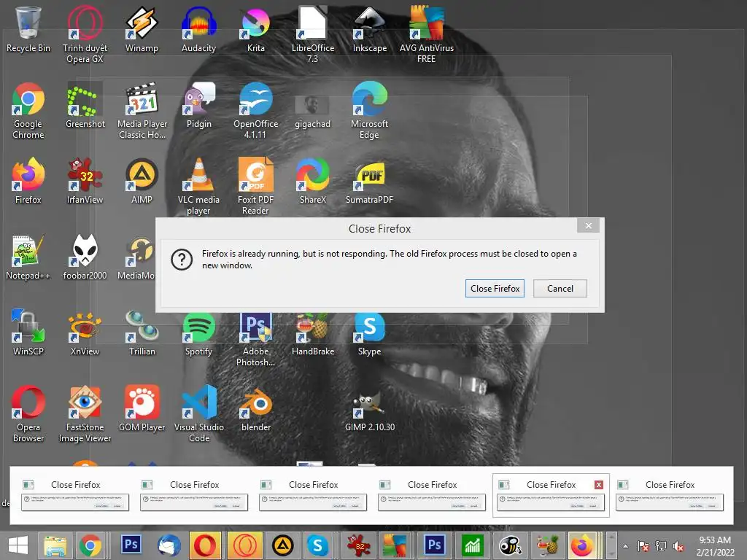This screenshot has width=747, height=560.
Task: Close the highlighted Close Firefox thumbnail with red X
Action: click(x=599, y=485)
